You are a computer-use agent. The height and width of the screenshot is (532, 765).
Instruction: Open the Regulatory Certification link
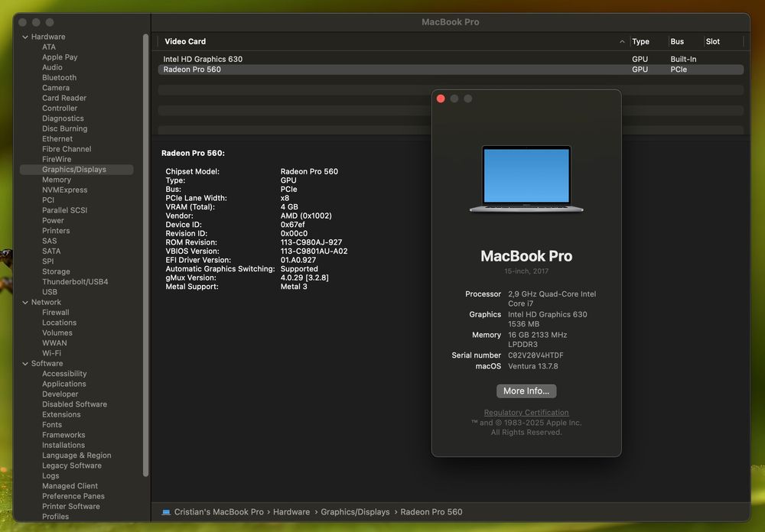pos(526,413)
